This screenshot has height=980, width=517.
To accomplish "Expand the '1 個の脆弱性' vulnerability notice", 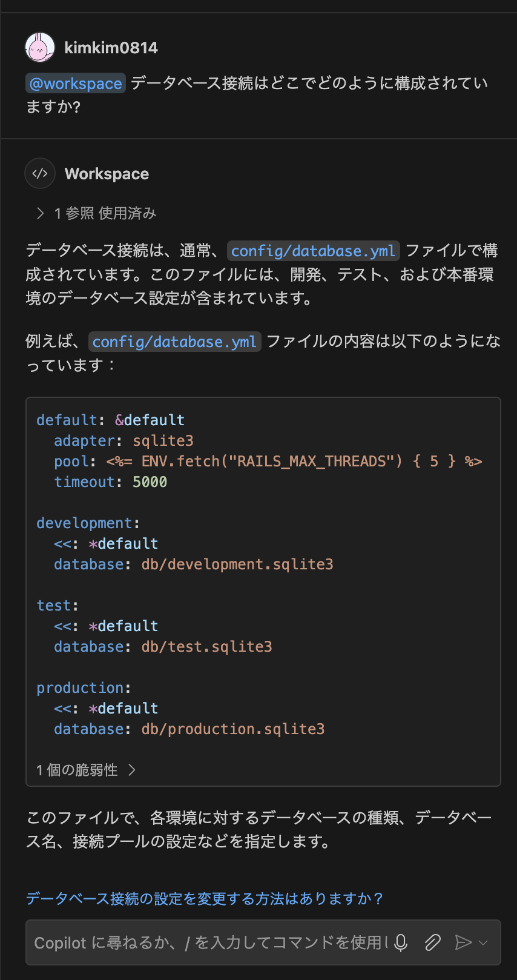I will point(86,770).
